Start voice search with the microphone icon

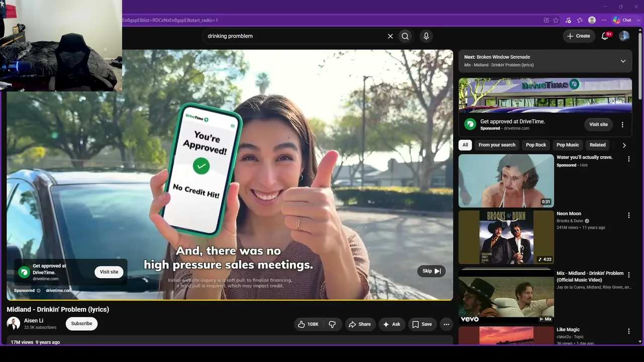click(x=426, y=36)
